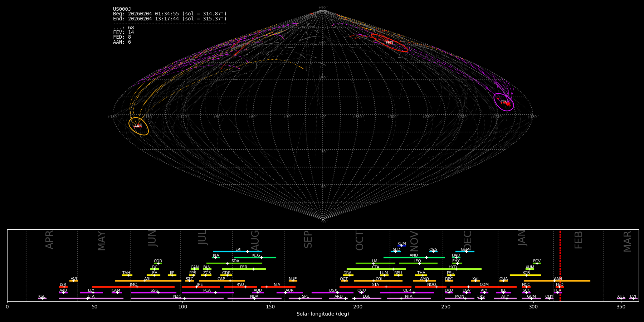644x322 pixels.
Task: Click the XCB shower label in timeline
Action: point(526,273)
